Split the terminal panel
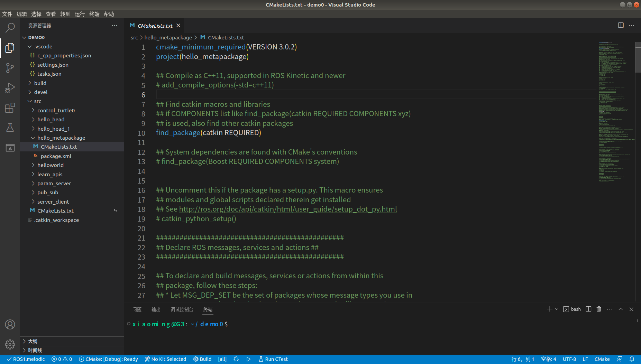Screen dimensions: 641x364 pyautogui.click(x=588, y=309)
